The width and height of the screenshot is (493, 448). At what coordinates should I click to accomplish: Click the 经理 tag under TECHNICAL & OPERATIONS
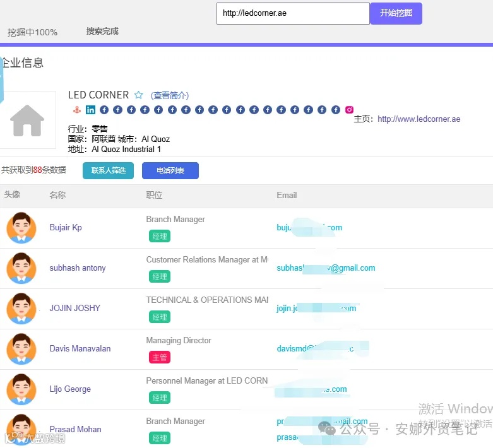click(160, 317)
